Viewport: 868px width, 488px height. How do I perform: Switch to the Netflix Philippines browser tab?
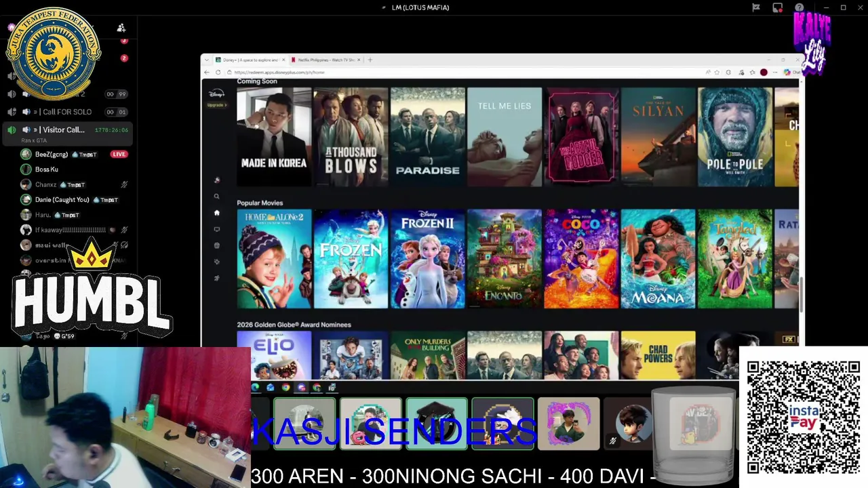pos(325,60)
